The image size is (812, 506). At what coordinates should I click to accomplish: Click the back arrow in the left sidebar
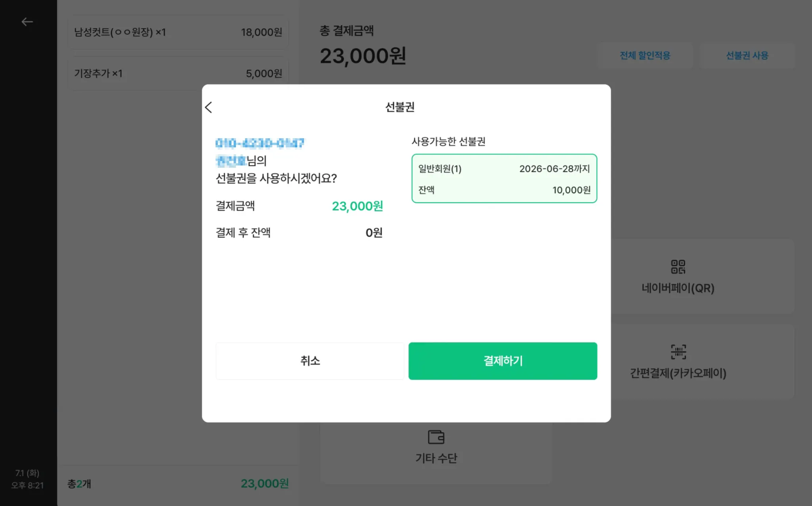(x=27, y=22)
